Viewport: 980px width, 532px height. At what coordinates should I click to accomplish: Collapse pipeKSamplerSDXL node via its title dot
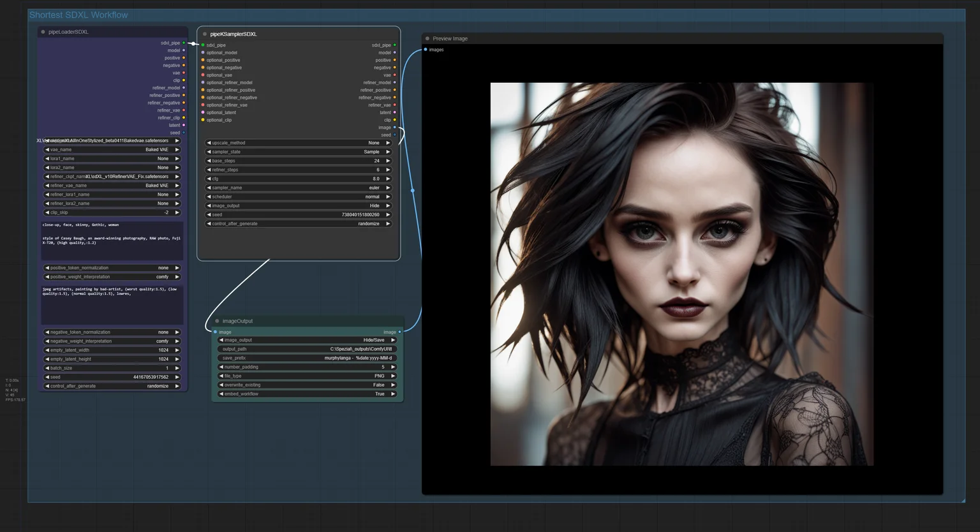pos(205,34)
